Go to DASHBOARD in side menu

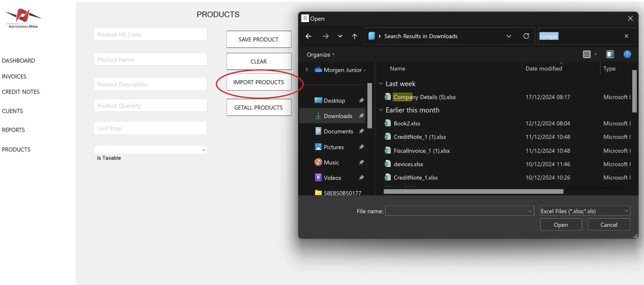click(x=19, y=60)
